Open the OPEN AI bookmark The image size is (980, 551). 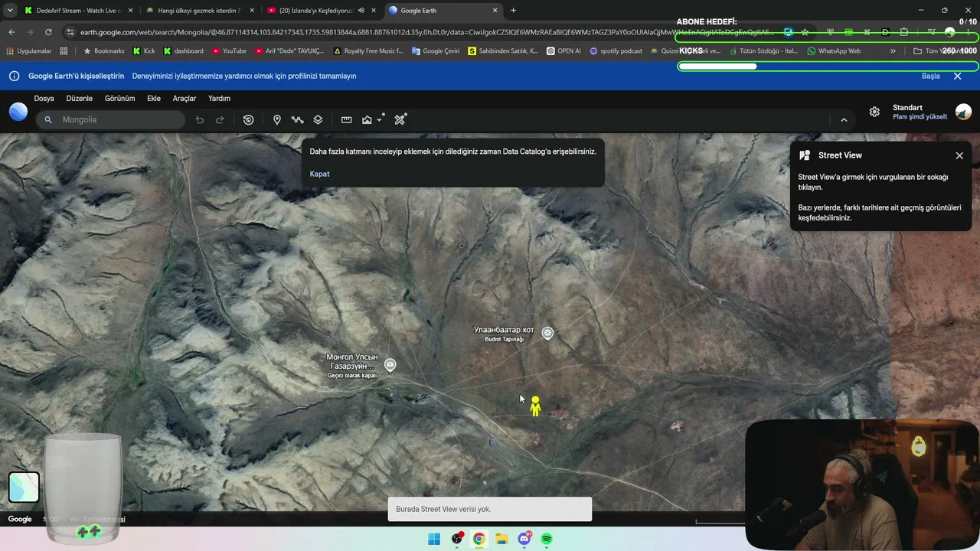[x=563, y=51]
